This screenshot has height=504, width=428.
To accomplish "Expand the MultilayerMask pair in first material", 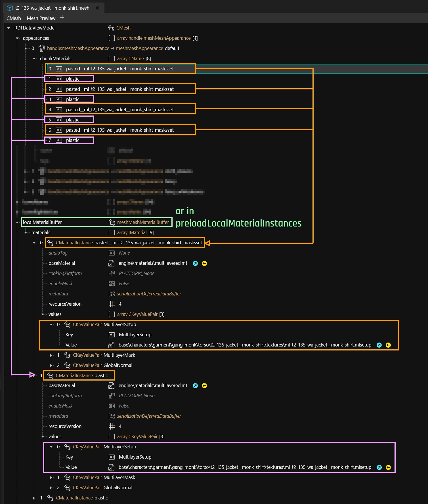I will tap(51, 355).
